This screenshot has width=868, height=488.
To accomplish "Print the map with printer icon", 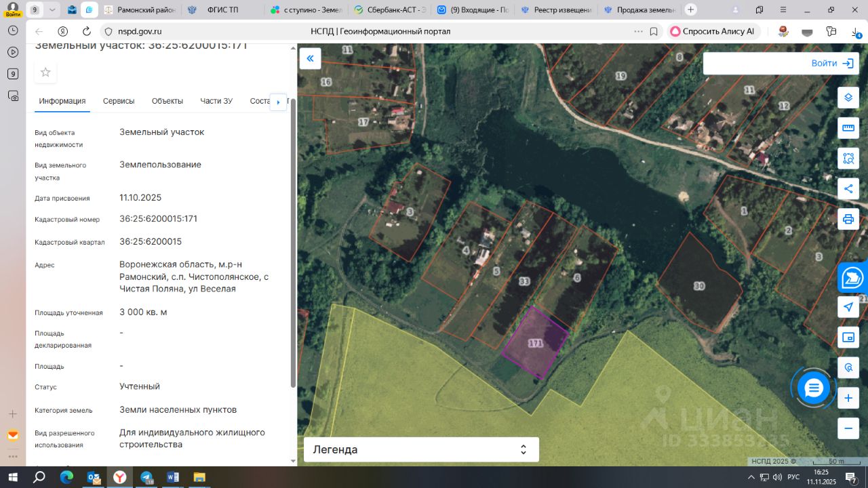I will pyautogui.click(x=848, y=219).
